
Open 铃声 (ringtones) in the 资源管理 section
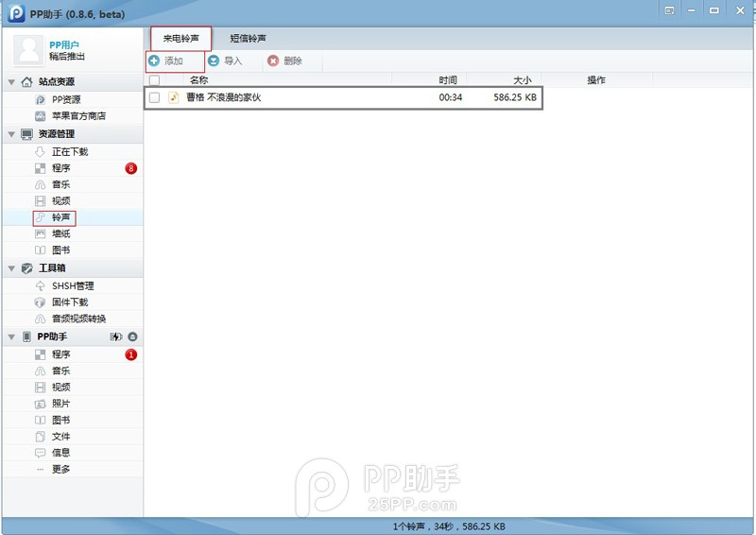point(60,217)
